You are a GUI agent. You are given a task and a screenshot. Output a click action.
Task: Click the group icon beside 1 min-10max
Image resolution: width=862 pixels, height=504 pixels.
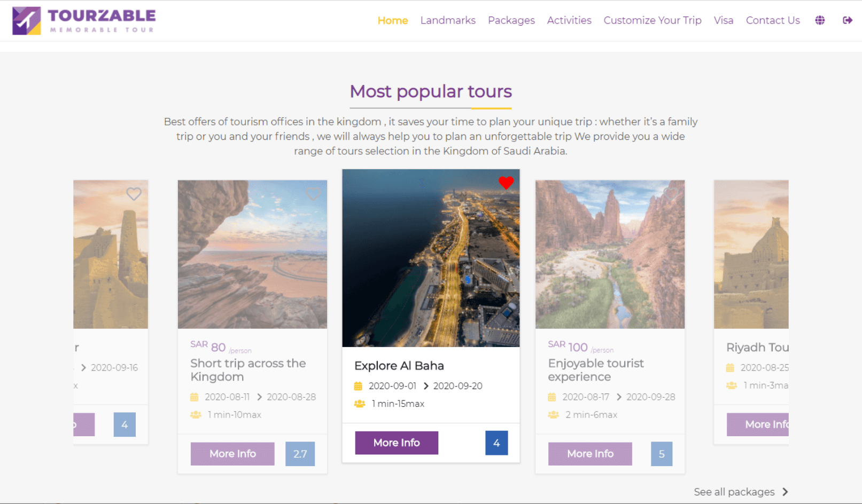coord(196,415)
